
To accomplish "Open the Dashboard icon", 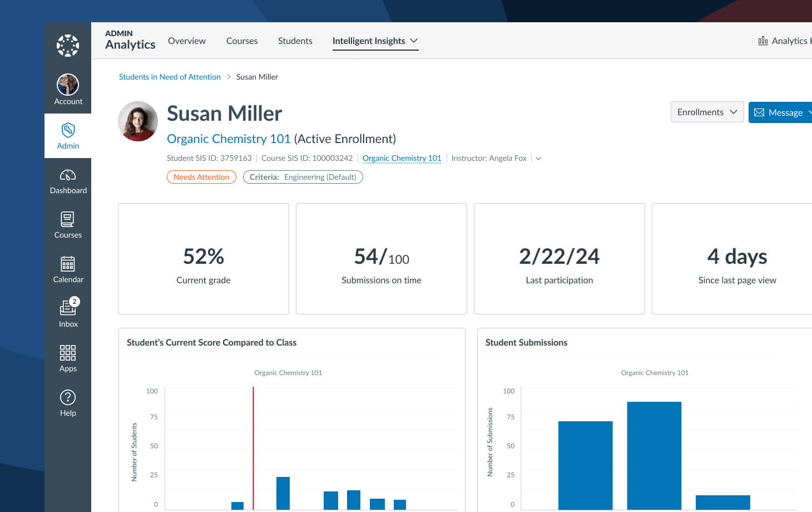I will (x=67, y=175).
